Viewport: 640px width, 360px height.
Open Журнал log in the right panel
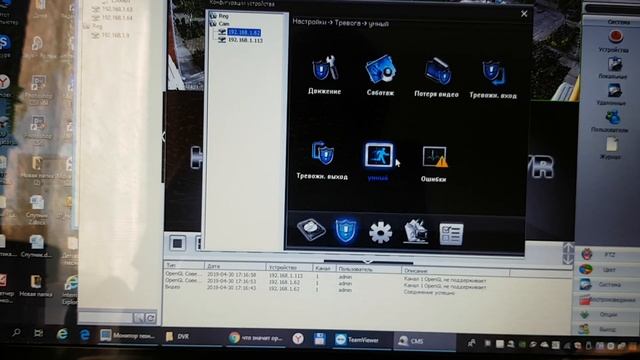[x=611, y=148]
